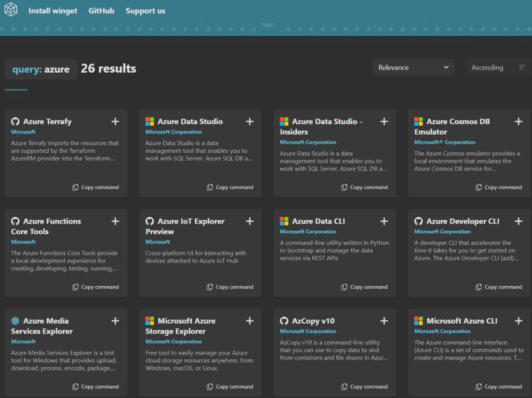Open GitHub link in the top nav
Viewport: 532px width, 398px height.
pos(101,11)
